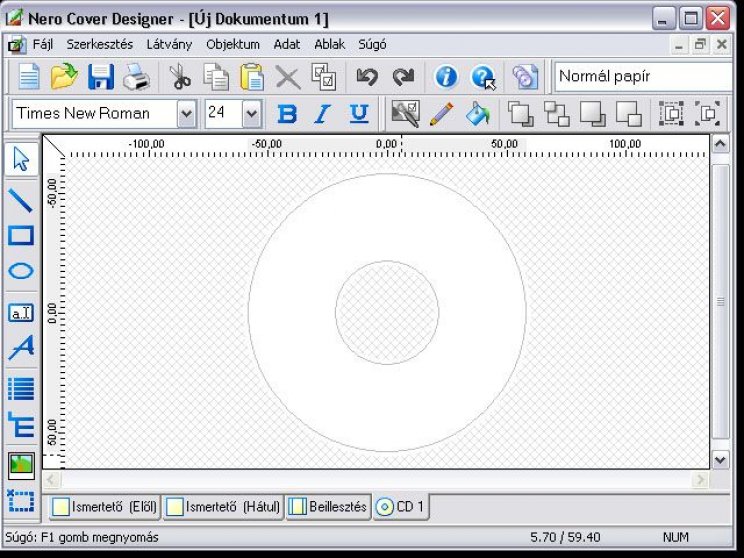Toggle Italic formatting
Screen dimensions: 744x558
(x=323, y=114)
